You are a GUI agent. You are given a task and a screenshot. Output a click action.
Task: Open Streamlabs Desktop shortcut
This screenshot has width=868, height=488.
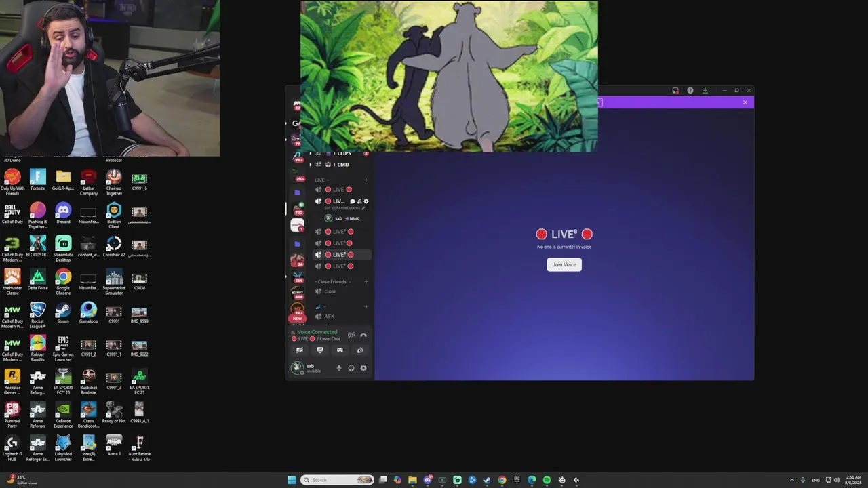coord(63,248)
